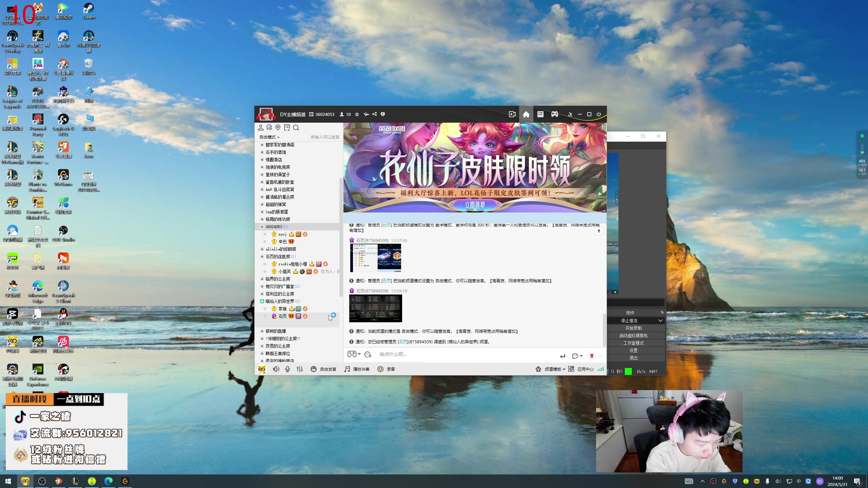Open the channel notice board icon in sidebar

point(287,127)
